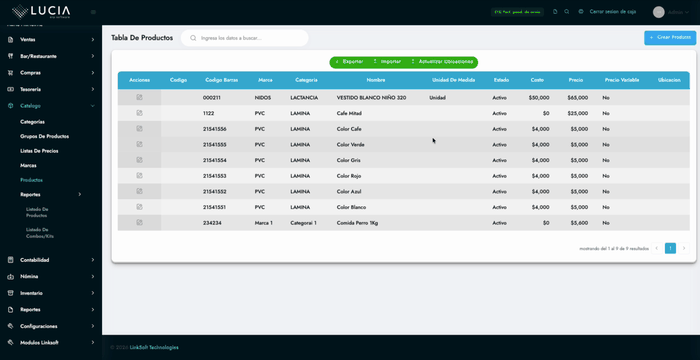
Task: Toggle the sidebar hamburger menu icon
Action: click(93, 12)
